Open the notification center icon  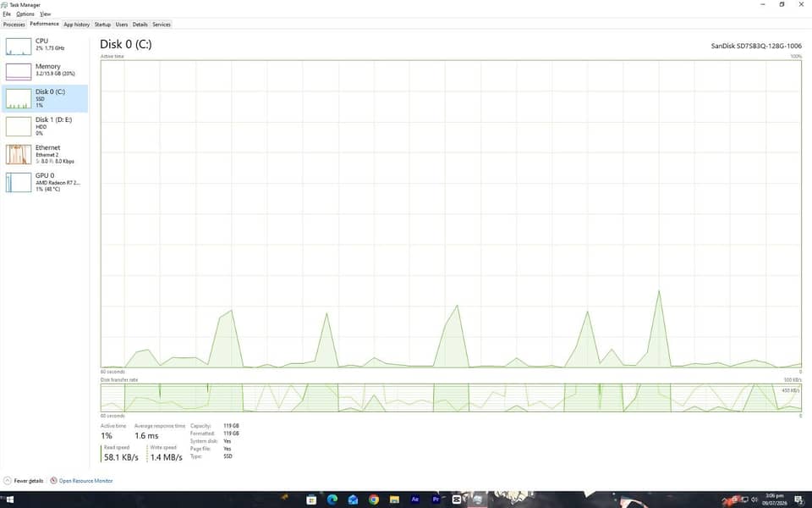pos(798,500)
